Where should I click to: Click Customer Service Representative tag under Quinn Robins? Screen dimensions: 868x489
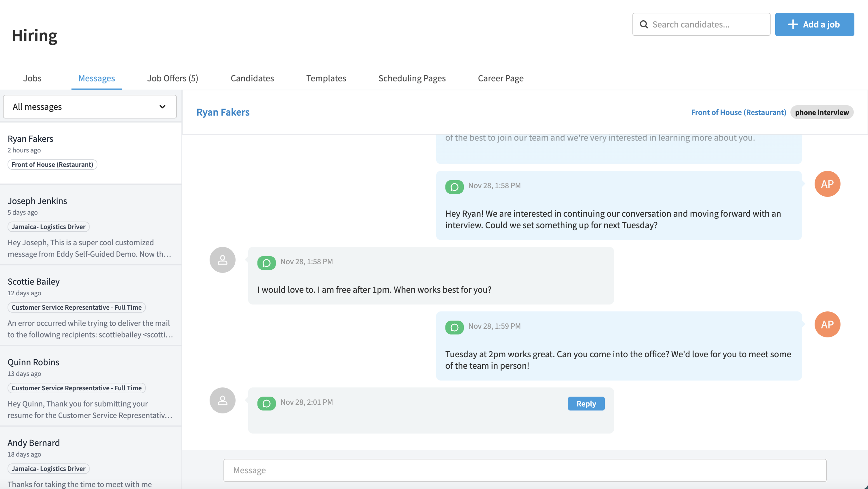pyautogui.click(x=76, y=388)
